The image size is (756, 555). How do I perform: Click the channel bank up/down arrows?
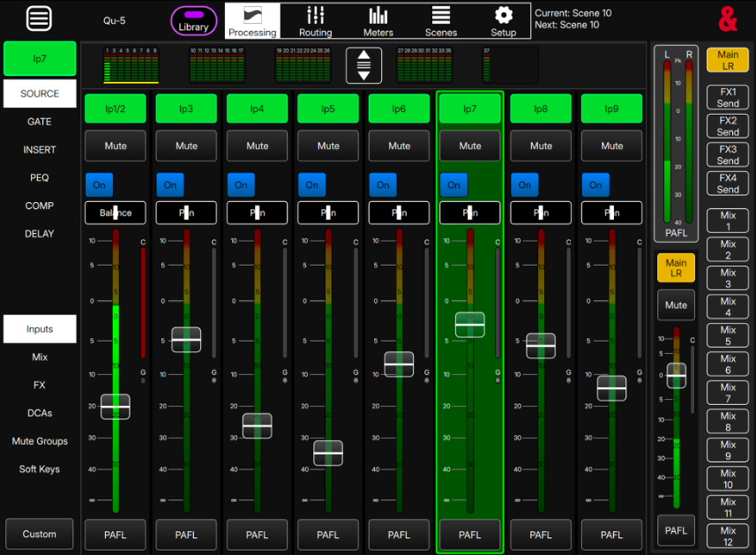coord(364,65)
